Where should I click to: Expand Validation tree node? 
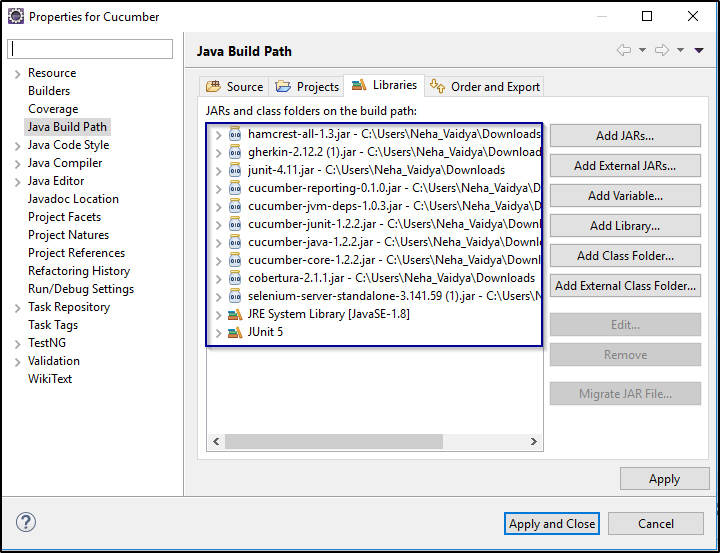tap(17, 362)
